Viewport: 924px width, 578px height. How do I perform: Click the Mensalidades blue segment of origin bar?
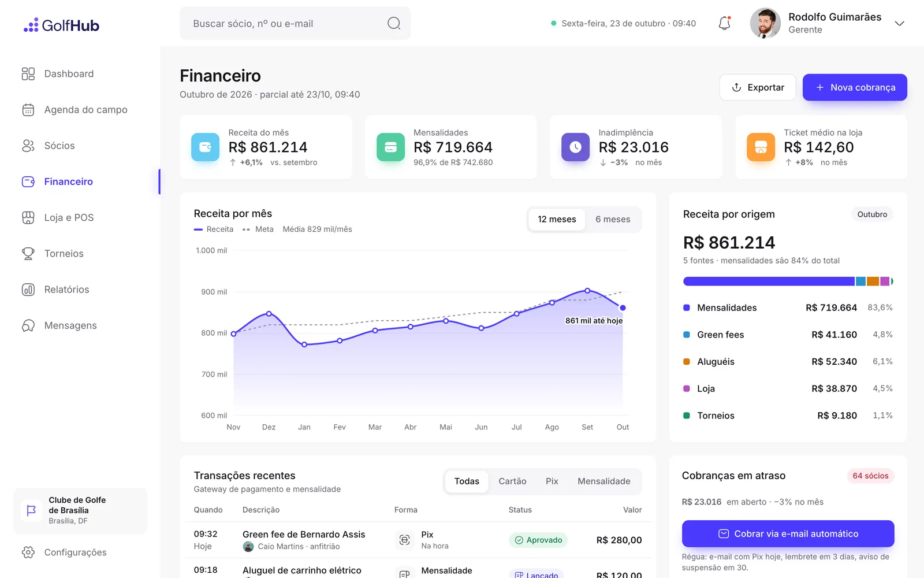769,281
